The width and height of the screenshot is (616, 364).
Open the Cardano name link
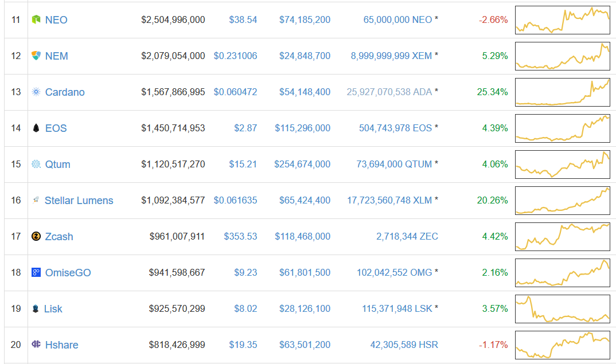[65, 92]
